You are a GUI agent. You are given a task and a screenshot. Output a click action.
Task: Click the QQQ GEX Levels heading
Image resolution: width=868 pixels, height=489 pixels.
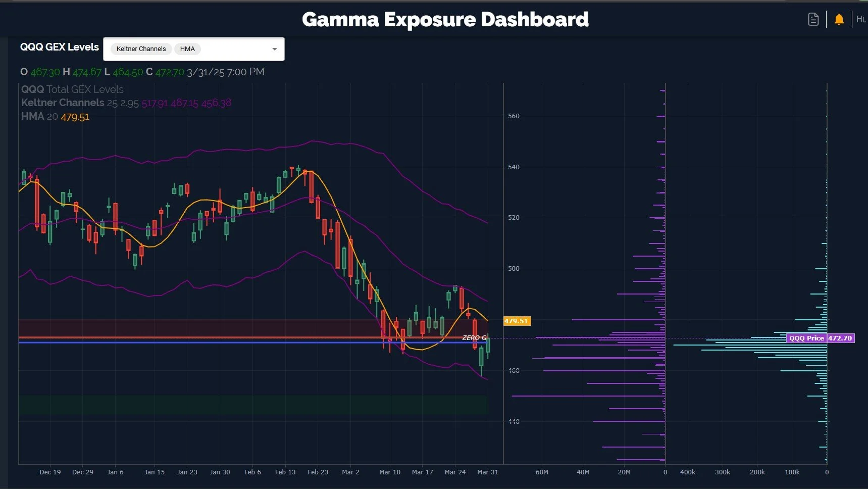tap(60, 47)
